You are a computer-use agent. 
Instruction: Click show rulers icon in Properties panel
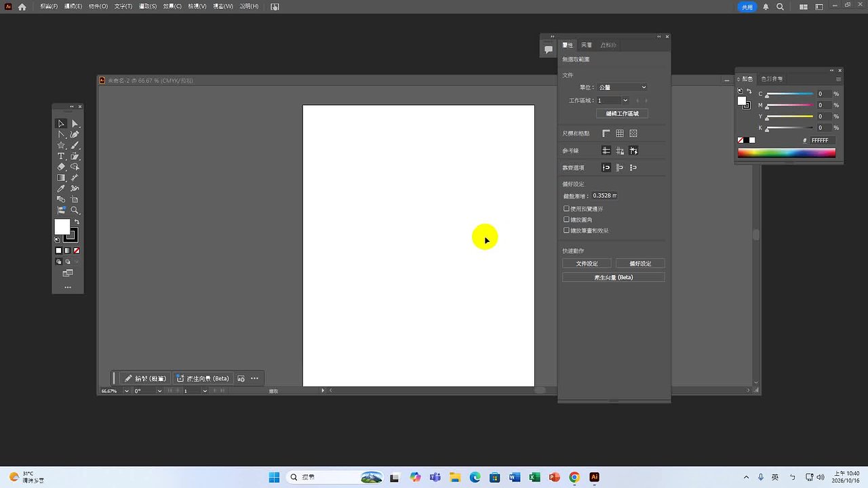point(606,134)
